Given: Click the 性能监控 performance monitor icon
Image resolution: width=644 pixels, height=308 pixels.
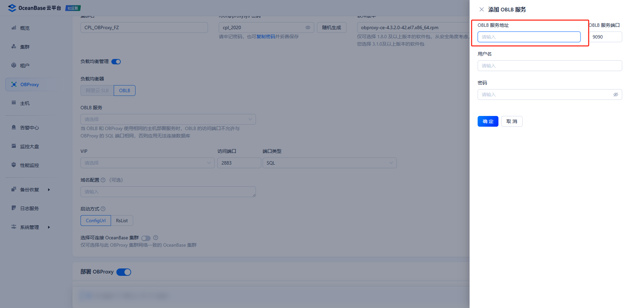Looking at the screenshot, I should 14,165.
